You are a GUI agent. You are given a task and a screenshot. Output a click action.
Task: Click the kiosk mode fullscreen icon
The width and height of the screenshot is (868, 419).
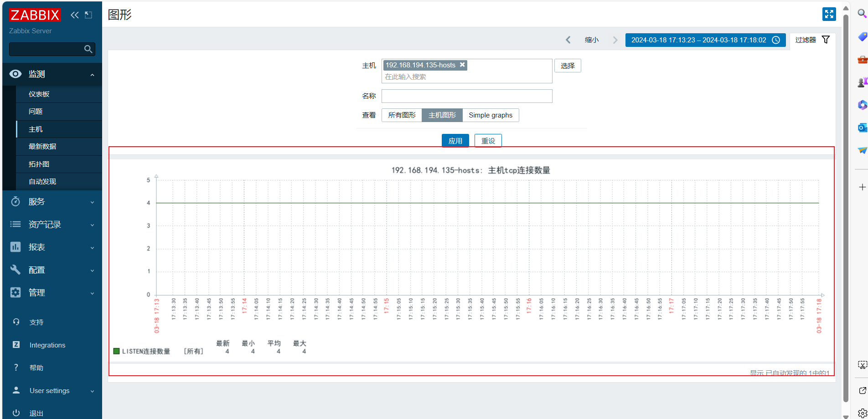(x=829, y=14)
